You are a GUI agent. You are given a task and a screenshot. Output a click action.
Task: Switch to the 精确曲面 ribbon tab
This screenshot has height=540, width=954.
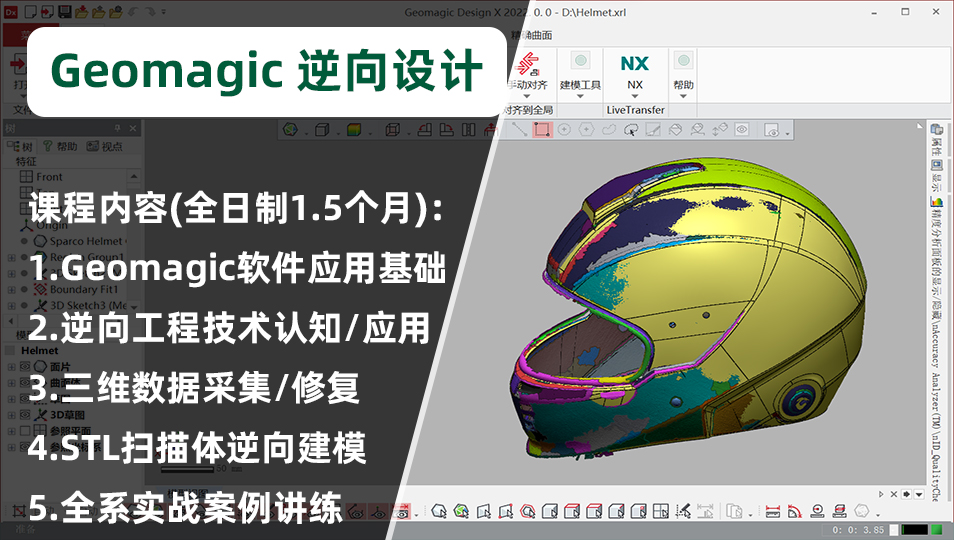click(532, 35)
